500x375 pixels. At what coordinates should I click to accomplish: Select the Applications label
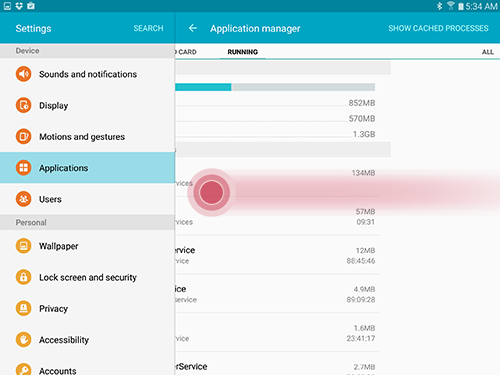64,168
